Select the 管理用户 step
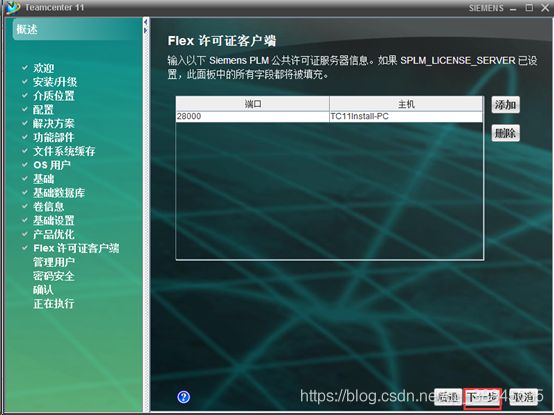554x415 pixels. pyautogui.click(x=54, y=262)
